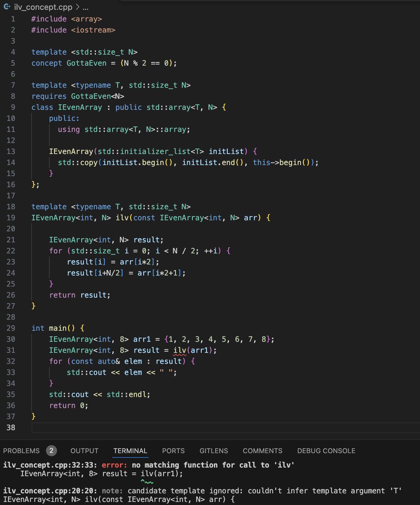Viewport: 420px width, 505px height.
Task: Open the PORTS panel tab
Action: pyautogui.click(x=173, y=451)
